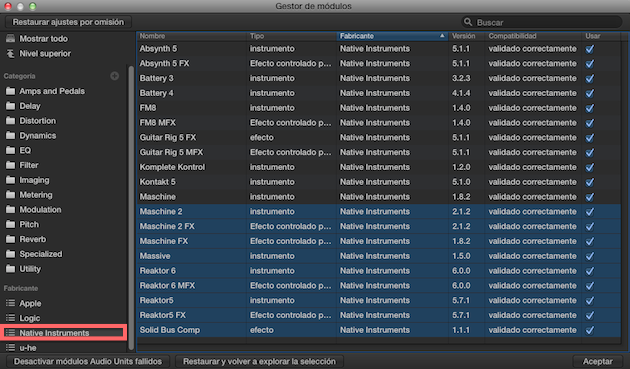Viewport: 630px width, 369px height.
Task: Open the Filter category folder
Action: pyautogui.click(x=10, y=165)
